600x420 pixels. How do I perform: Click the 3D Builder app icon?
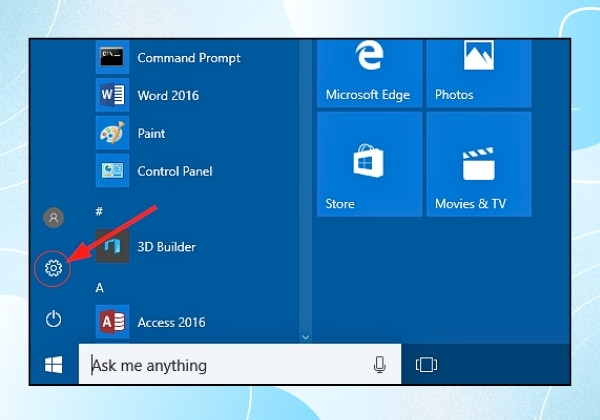click(112, 246)
